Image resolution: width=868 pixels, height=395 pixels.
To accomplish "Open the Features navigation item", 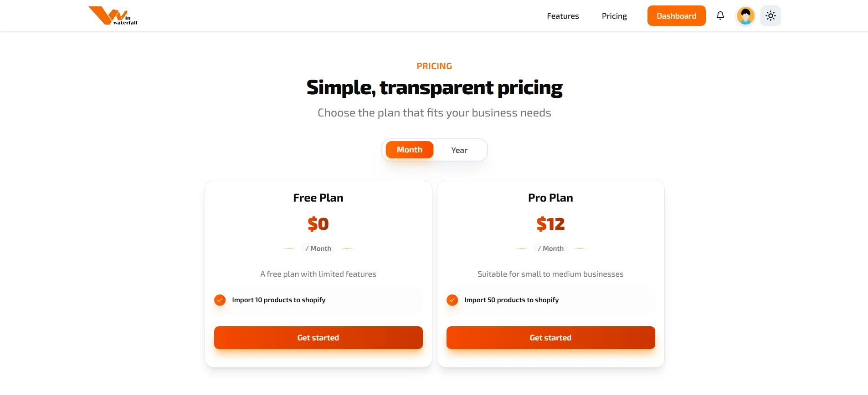I will point(563,15).
